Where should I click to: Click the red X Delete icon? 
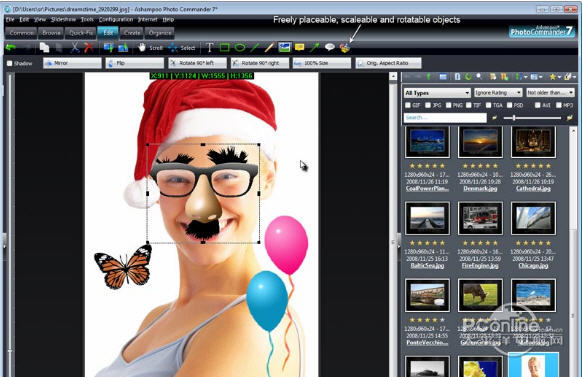click(x=89, y=47)
